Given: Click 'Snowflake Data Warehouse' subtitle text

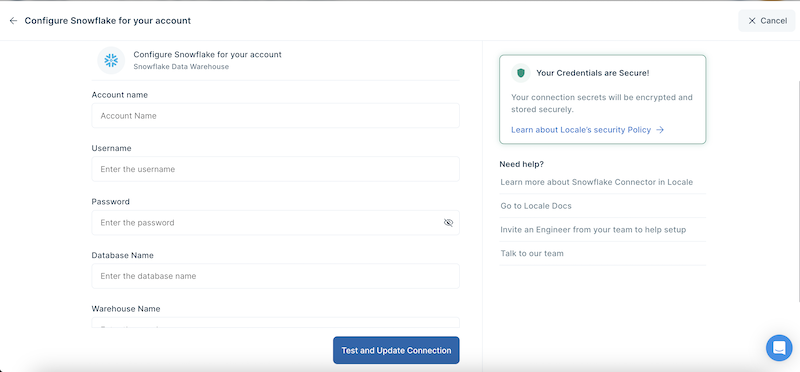Looking at the screenshot, I should [x=181, y=66].
